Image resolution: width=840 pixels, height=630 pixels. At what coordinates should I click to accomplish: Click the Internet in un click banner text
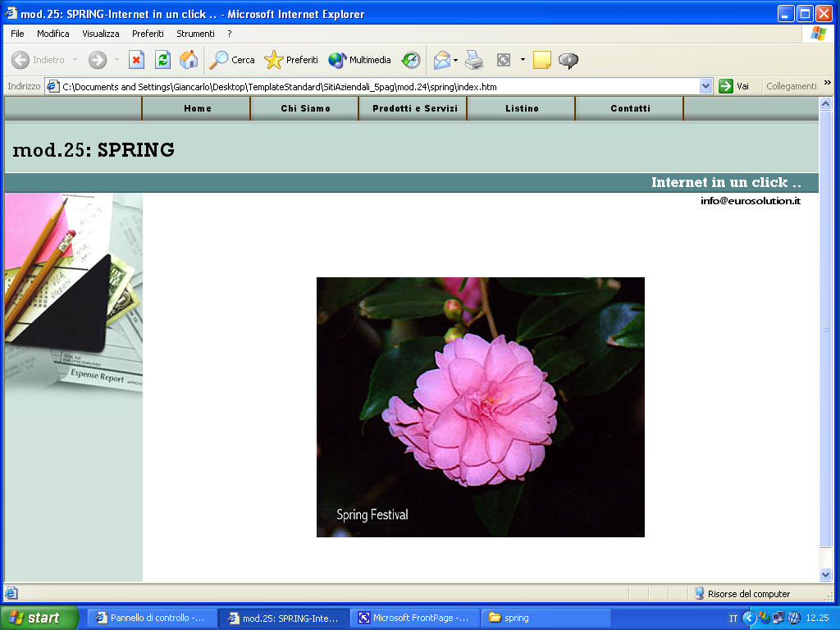tap(726, 183)
